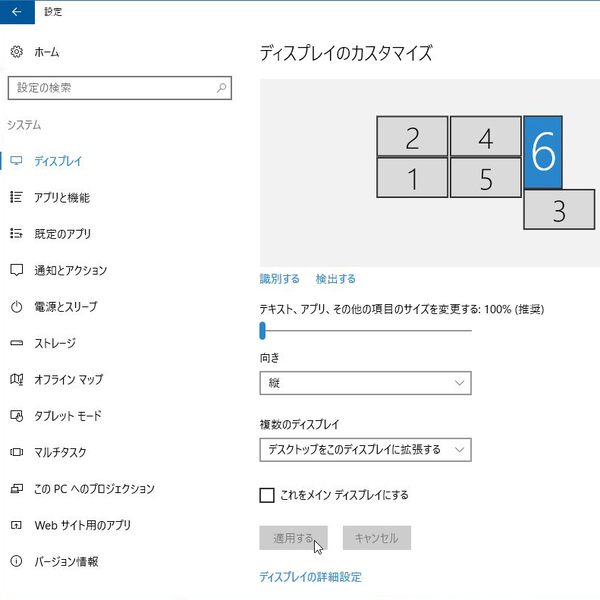
Task: Click the オフライン マップ map icon
Action: tap(16, 379)
